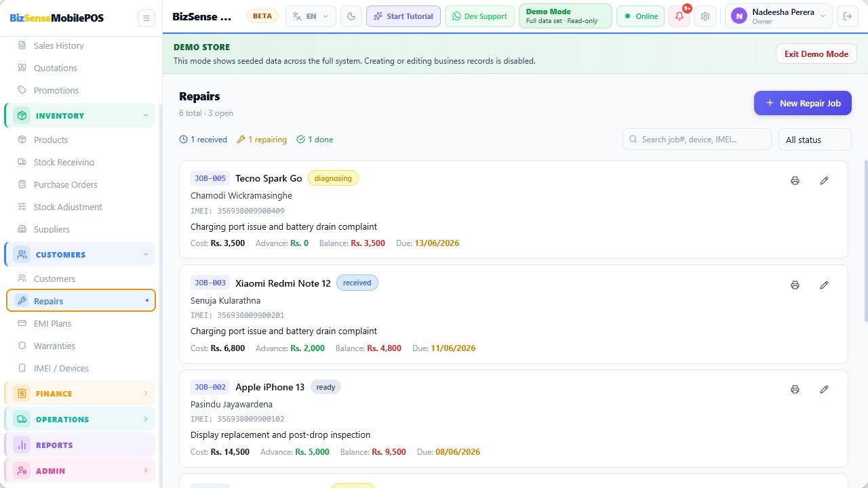This screenshot has height=488, width=868.
Task: Click the Admin section icon
Action: click(x=22, y=471)
